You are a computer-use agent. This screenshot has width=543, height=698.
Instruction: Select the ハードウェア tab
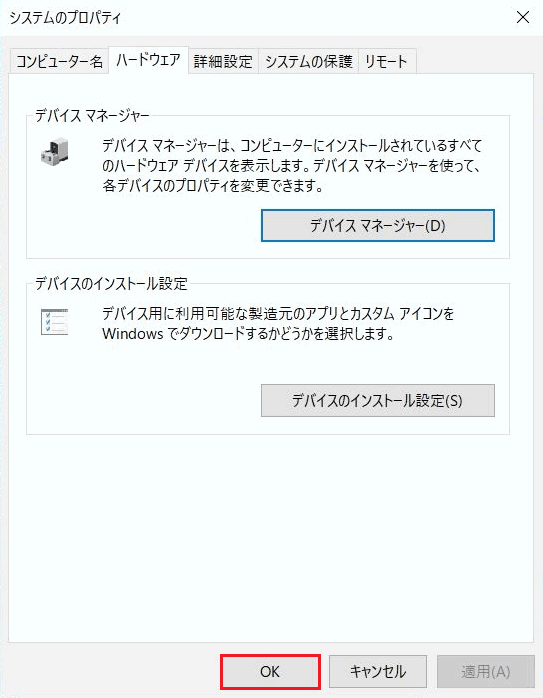(x=148, y=60)
